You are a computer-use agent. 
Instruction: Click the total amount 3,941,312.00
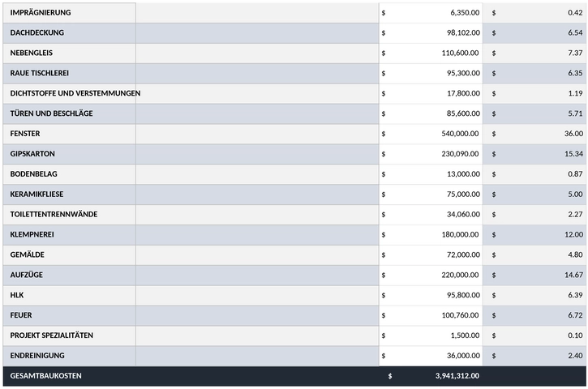pos(457,376)
